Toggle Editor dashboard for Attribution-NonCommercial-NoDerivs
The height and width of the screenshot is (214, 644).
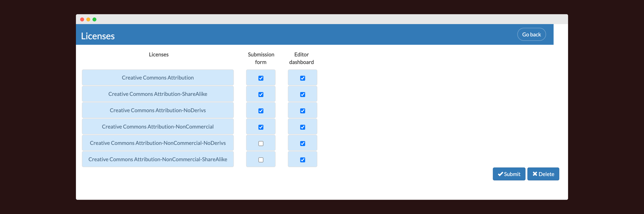pos(303,144)
